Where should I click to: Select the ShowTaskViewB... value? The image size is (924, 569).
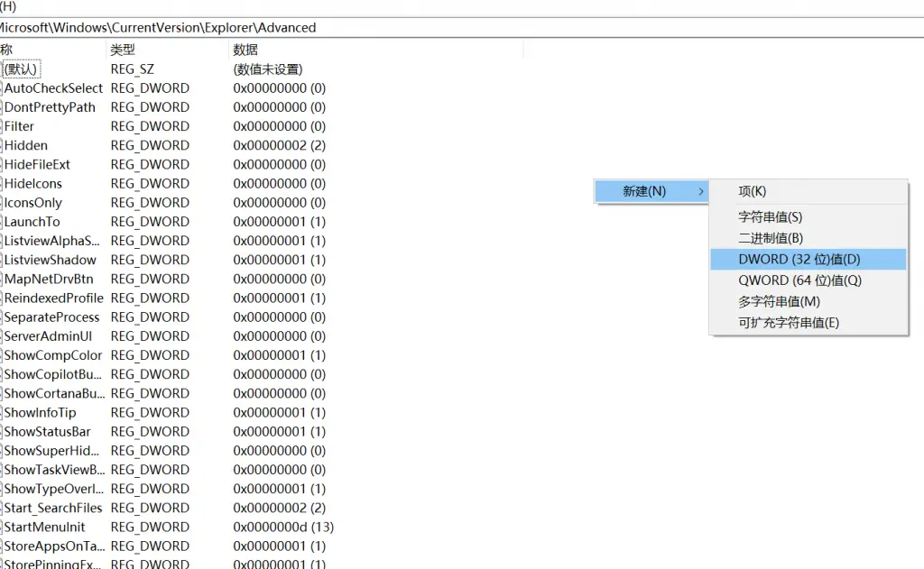(53, 470)
